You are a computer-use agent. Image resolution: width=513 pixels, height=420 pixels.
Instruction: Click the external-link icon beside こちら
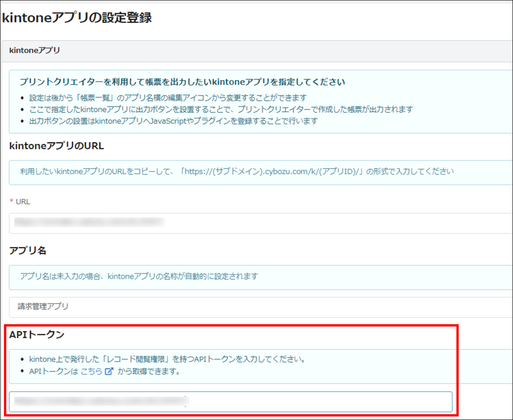(109, 371)
